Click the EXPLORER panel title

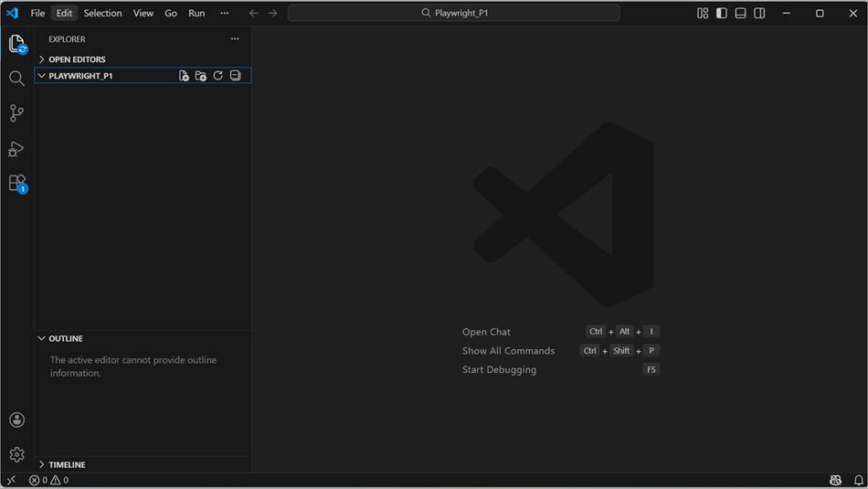(x=67, y=39)
